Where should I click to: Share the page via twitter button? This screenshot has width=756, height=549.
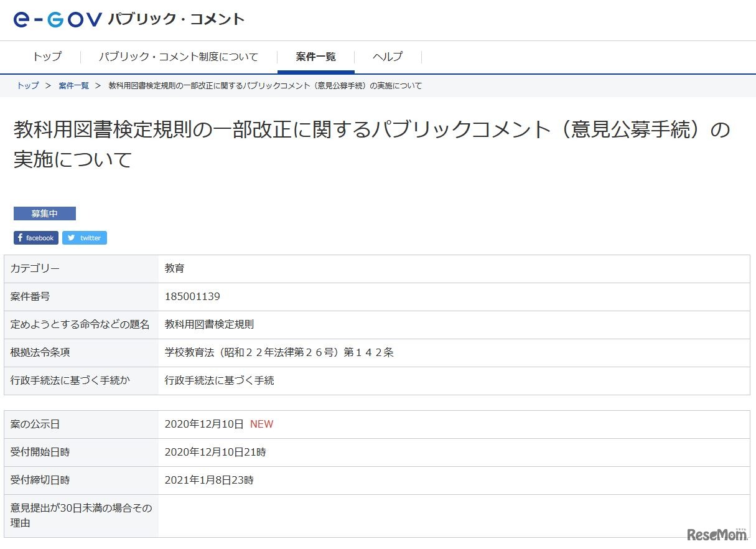pyautogui.click(x=85, y=238)
